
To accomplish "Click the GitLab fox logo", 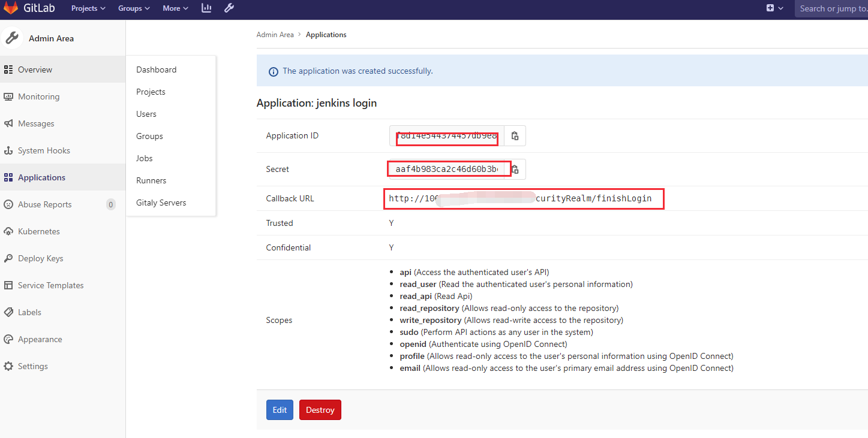I will tap(11, 8).
